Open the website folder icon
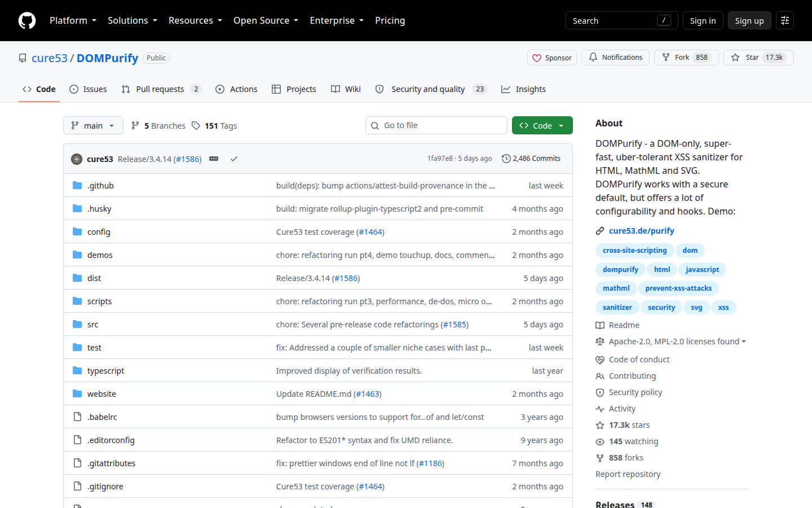 77,394
